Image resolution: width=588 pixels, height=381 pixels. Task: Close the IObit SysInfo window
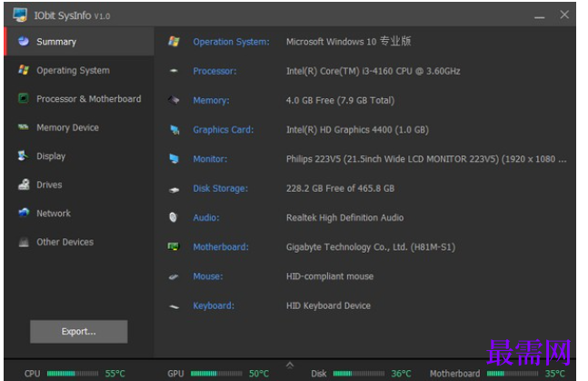click(x=564, y=15)
